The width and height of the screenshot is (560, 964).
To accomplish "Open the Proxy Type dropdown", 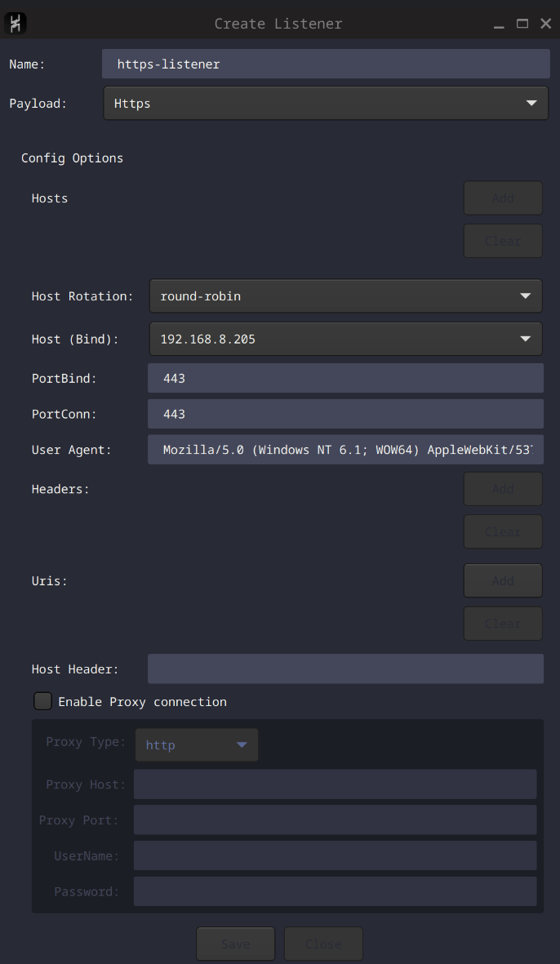I will [x=197, y=745].
